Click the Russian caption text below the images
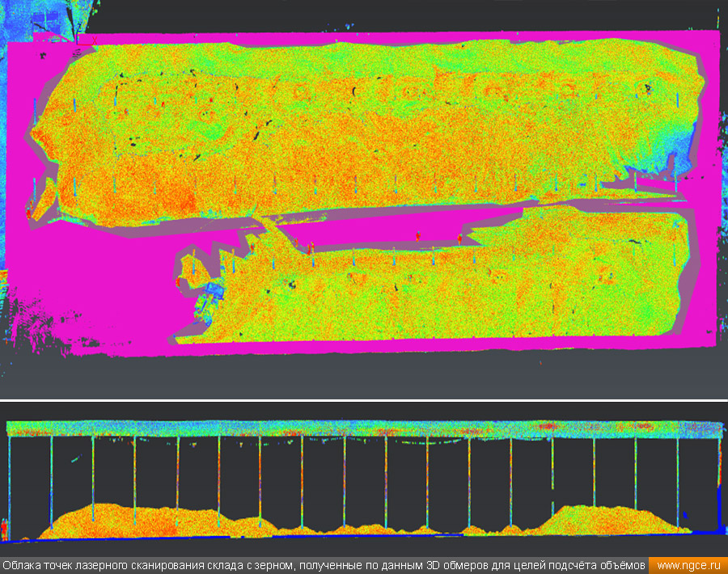This screenshot has width=728, height=574. pos(324,564)
